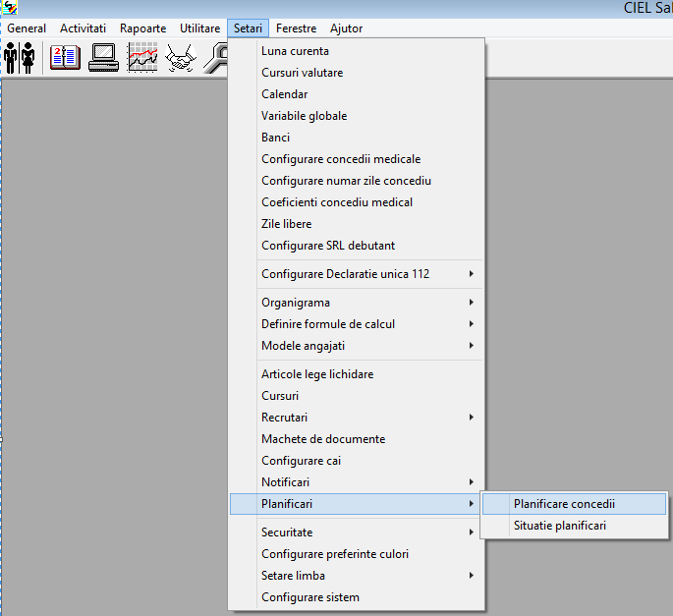
Task: Expand the Setare limba submenu
Action: [x=357, y=576]
